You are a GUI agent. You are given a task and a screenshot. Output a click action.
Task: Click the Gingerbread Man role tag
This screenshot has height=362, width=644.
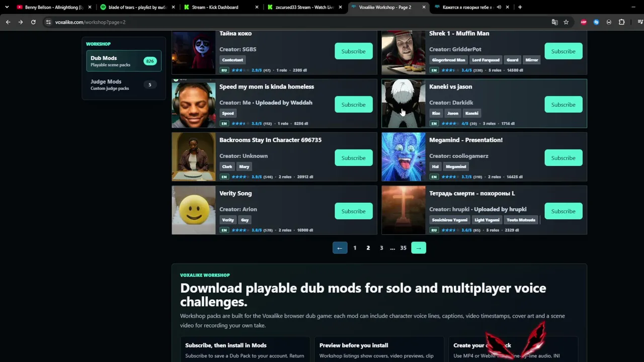[448, 60]
